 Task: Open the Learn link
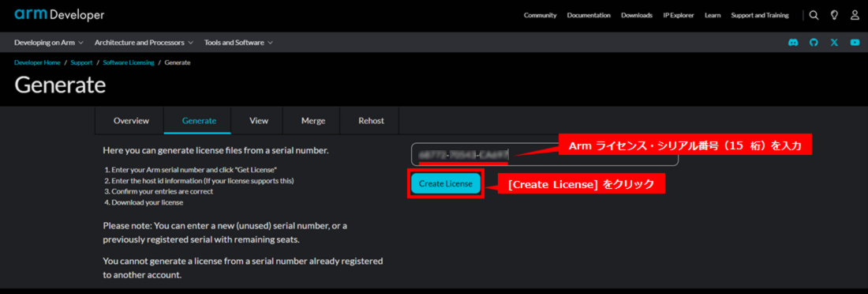(713, 16)
